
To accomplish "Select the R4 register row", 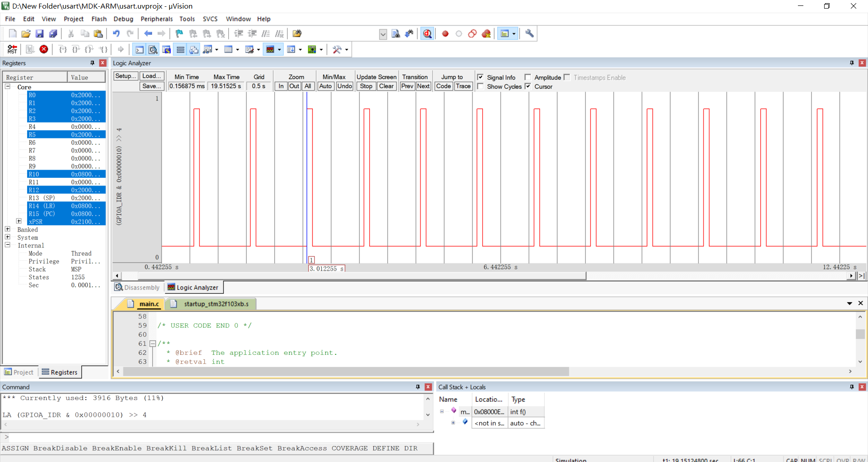I will point(66,127).
